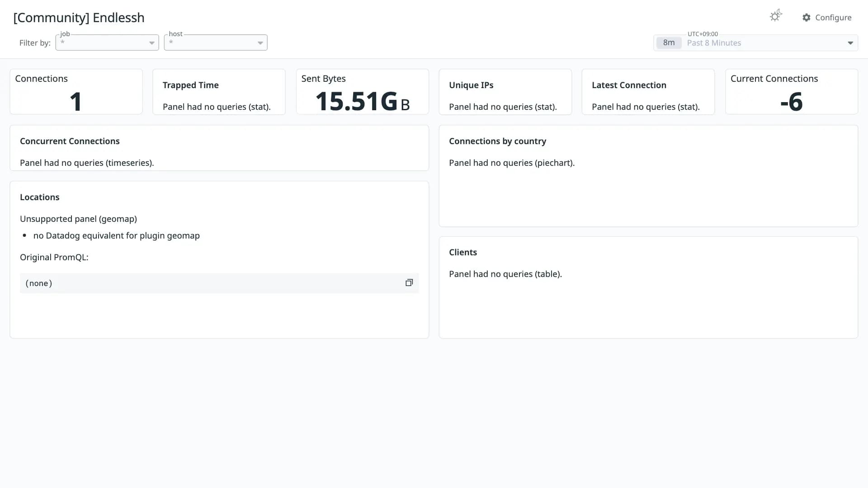Toggle the light/dark theme sun icon
868x488 pixels.
point(776,16)
